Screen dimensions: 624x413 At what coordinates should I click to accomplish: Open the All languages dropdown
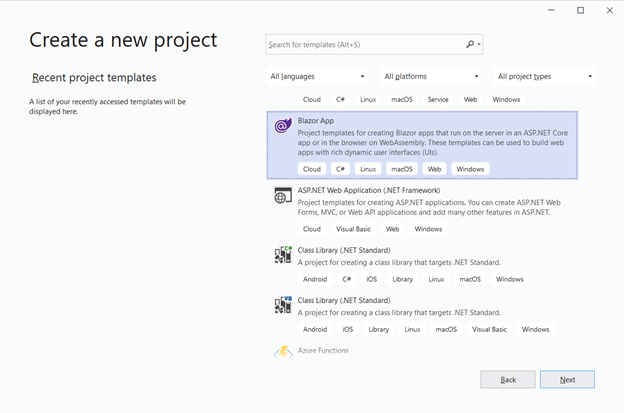point(317,76)
